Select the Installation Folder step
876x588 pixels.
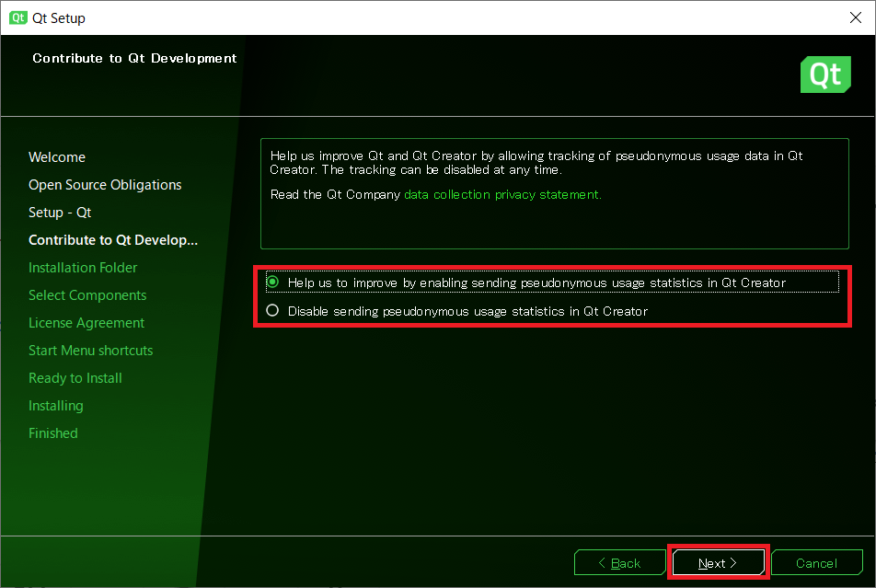point(83,268)
